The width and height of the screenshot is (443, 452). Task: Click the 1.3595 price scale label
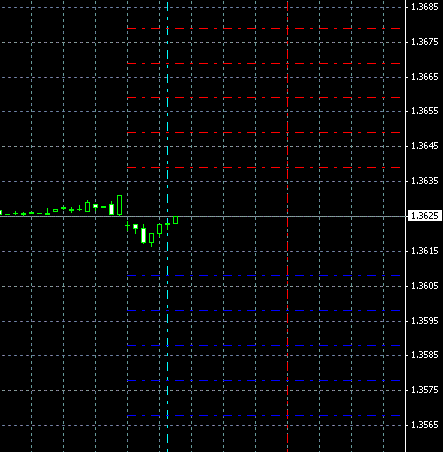[x=425, y=321]
